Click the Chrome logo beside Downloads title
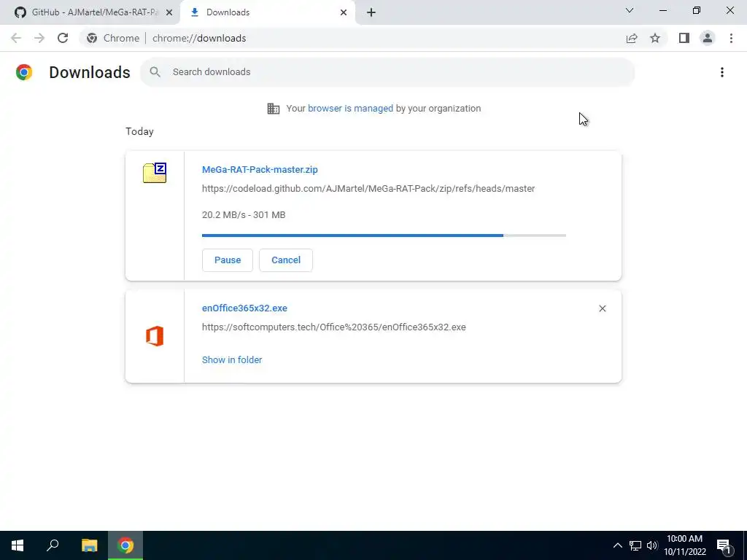The image size is (747, 560). tap(24, 72)
